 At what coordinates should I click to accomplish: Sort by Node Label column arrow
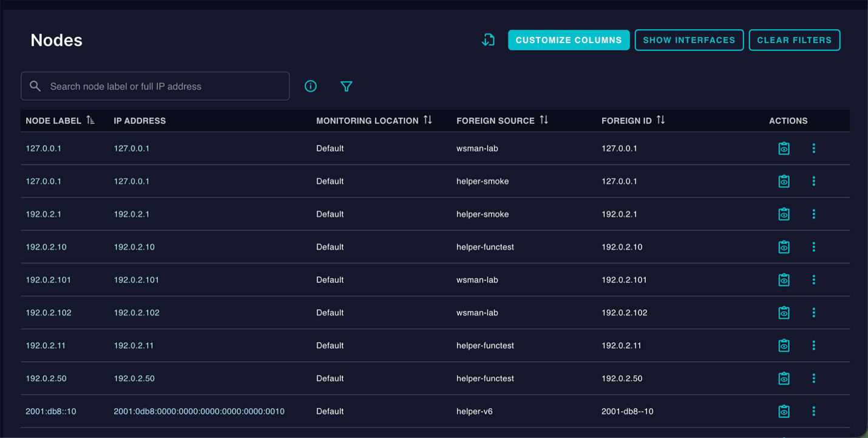point(90,120)
